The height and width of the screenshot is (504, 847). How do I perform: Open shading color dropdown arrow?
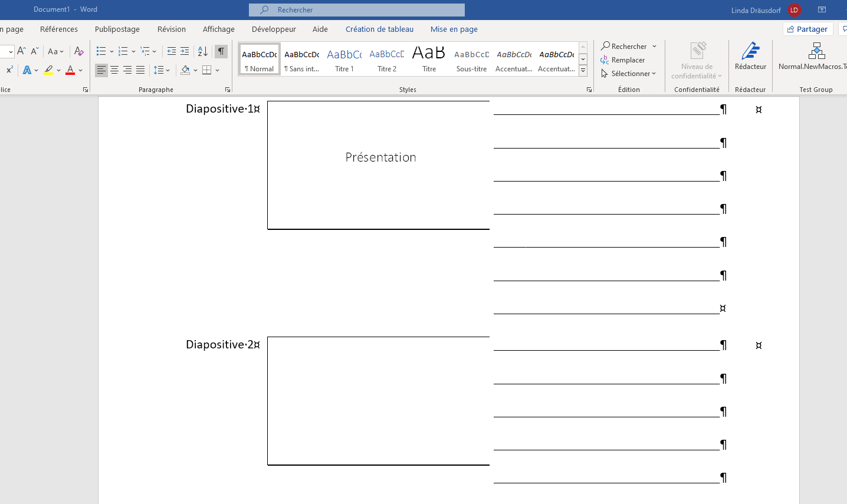pos(195,70)
